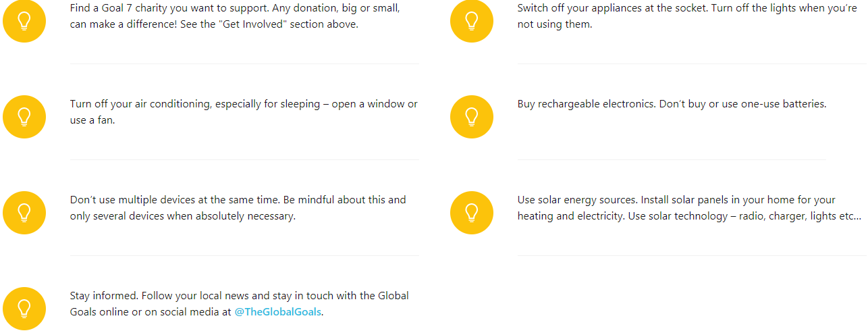Tap the lightbulb icon by the rechargeable electronics tip
This screenshot has height=333, width=868.
click(x=472, y=117)
